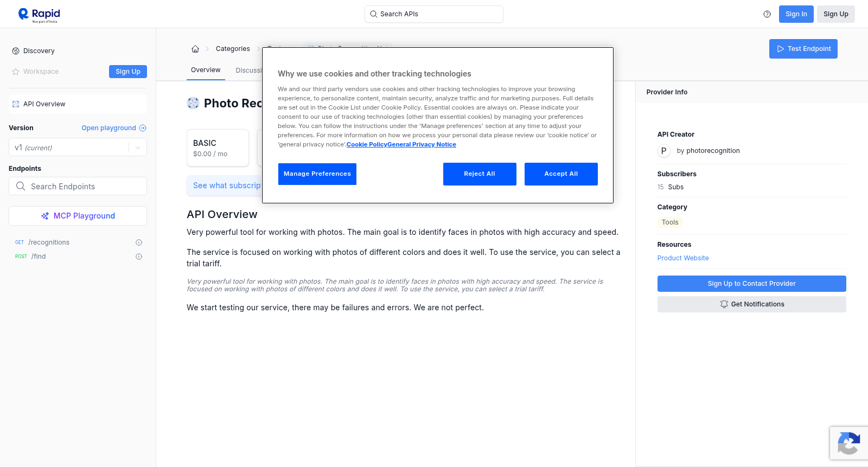Click the Workspace sidebar item
Image resolution: width=868 pixels, height=467 pixels.
tap(41, 72)
